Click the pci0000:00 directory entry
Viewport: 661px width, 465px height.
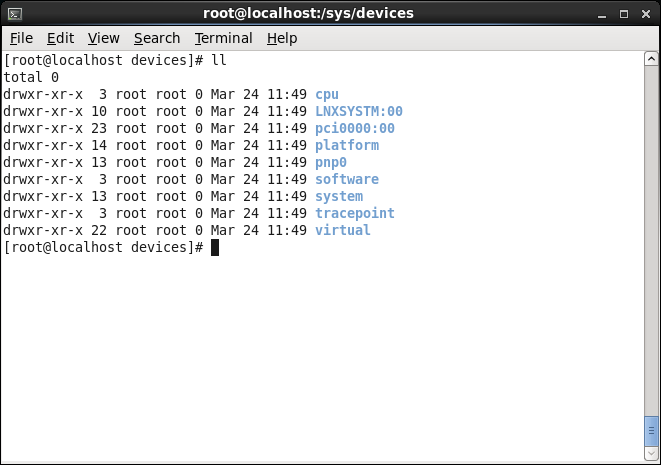tap(355, 128)
